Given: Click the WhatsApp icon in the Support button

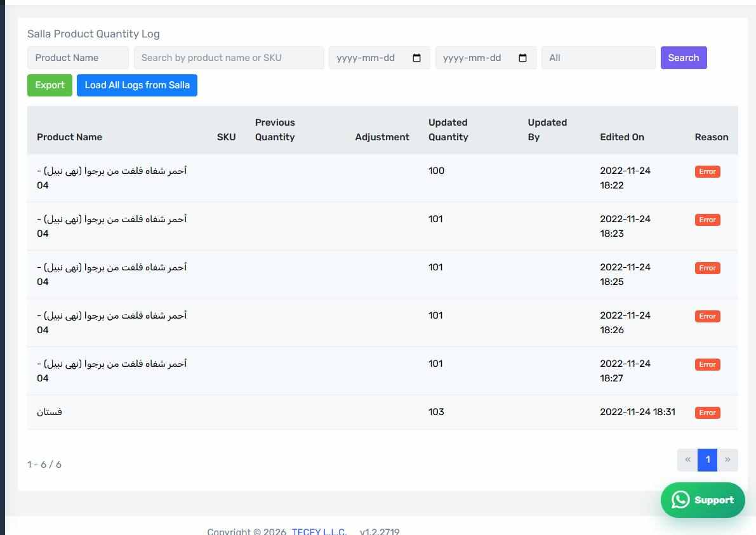Looking at the screenshot, I should pyautogui.click(x=680, y=500).
